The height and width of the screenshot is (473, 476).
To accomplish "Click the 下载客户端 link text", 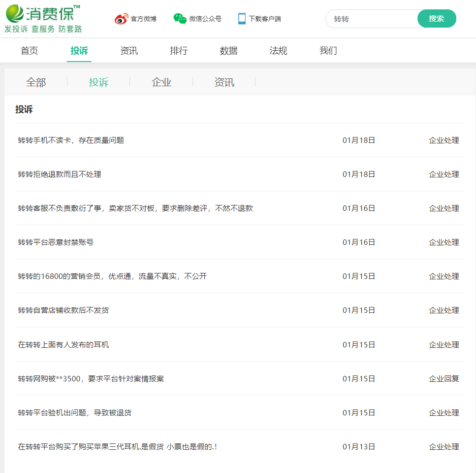I will [x=265, y=19].
